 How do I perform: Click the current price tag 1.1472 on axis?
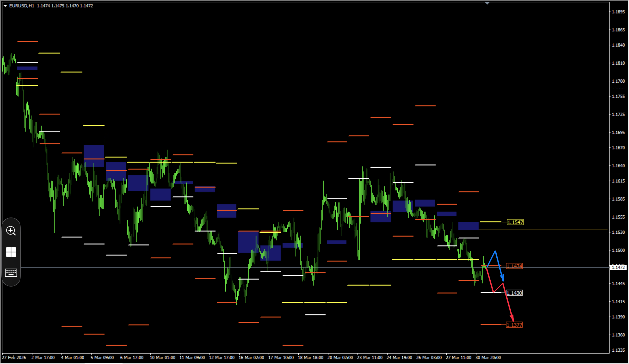pos(618,267)
